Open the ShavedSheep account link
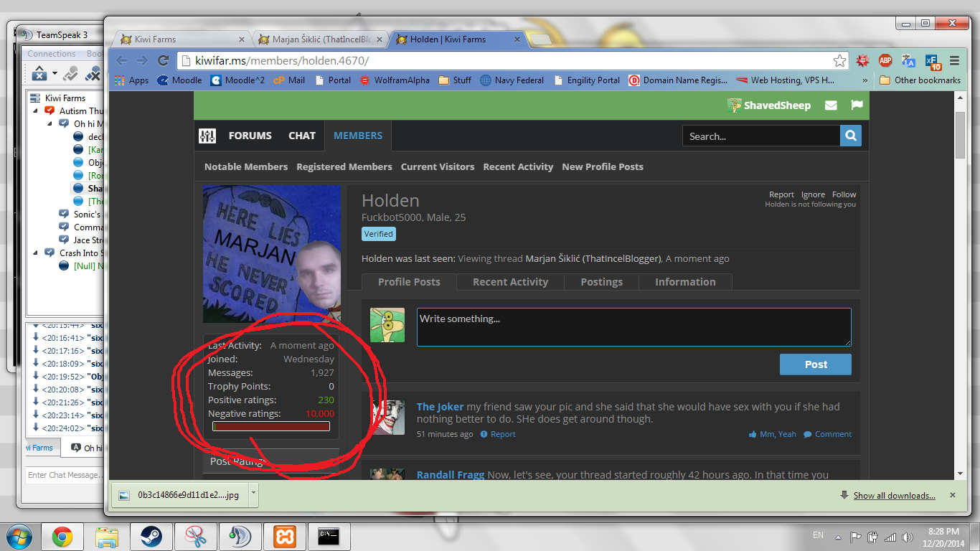Screen dimensions: 980x551 (769, 105)
